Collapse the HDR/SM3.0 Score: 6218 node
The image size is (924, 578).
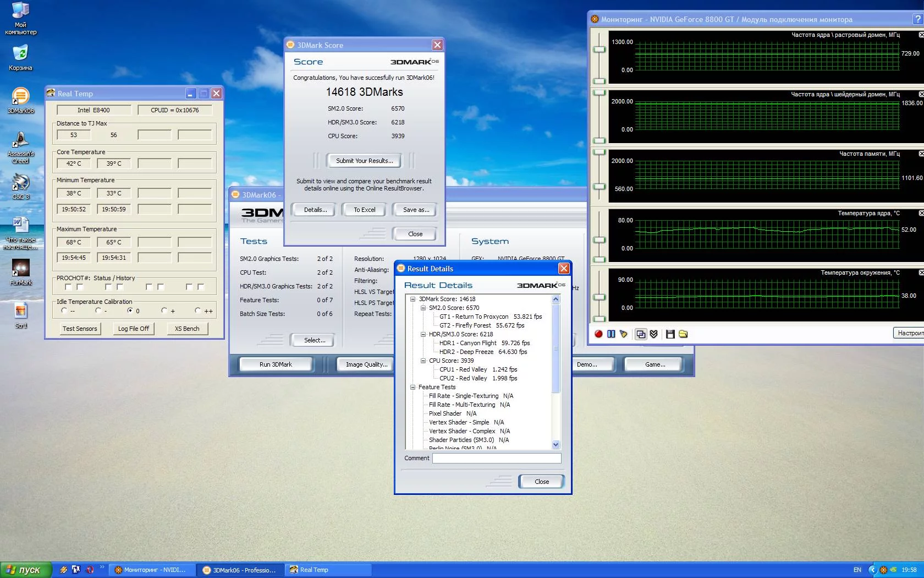point(423,334)
